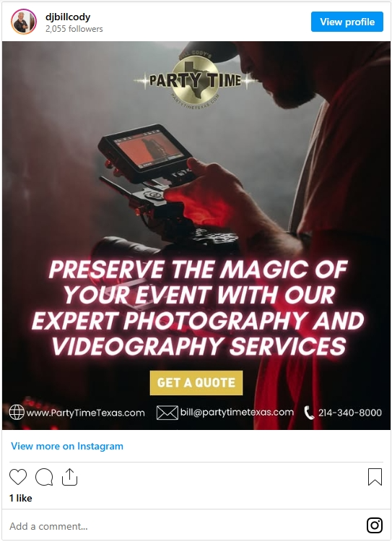This screenshot has width=392, height=542.
Task: Click the globe icon beside the website address
Action: (17, 413)
